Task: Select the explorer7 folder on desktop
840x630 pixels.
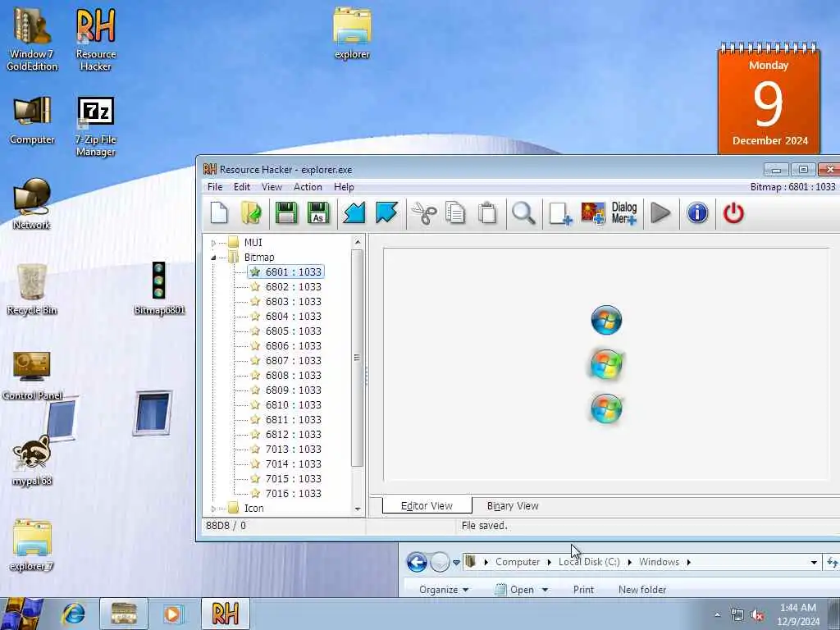Action: pos(32,545)
